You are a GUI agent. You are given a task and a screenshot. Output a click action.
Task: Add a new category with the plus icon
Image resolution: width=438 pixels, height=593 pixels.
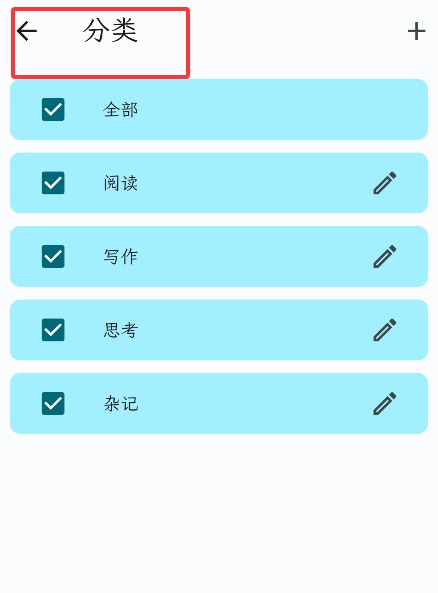tap(416, 31)
